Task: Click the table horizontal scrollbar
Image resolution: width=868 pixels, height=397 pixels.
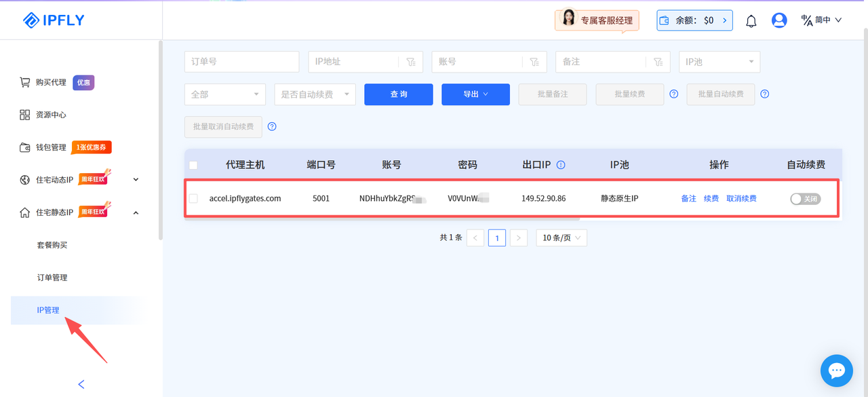Action: pos(382,219)
